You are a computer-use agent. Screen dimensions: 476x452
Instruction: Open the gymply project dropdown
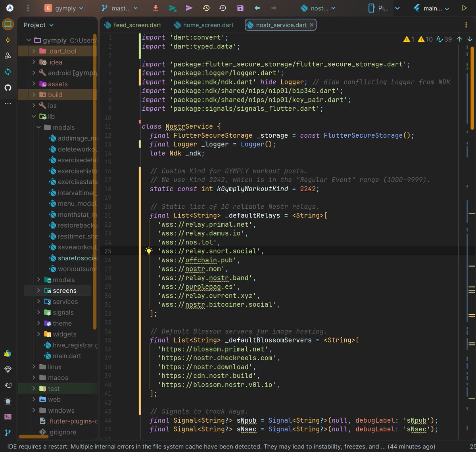click(x=64, y=8)
